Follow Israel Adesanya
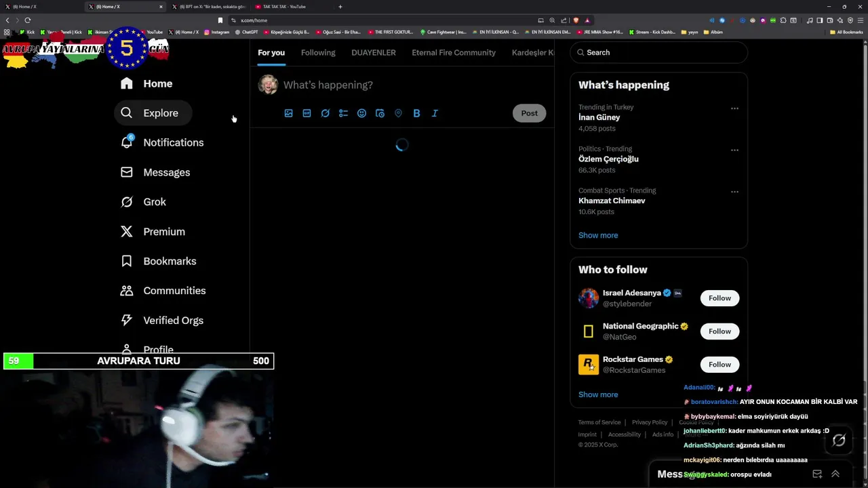868x488 pixels. 719,298
